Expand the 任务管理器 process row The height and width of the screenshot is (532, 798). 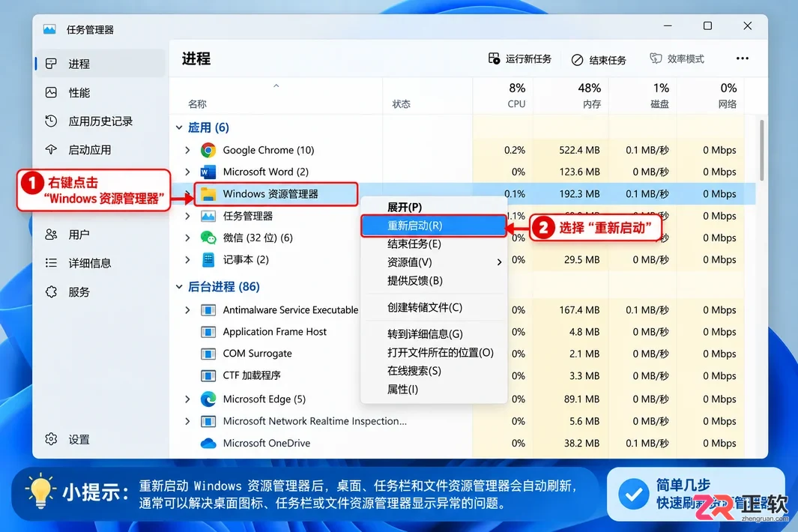pyautogui.click(x=187, y=216)
